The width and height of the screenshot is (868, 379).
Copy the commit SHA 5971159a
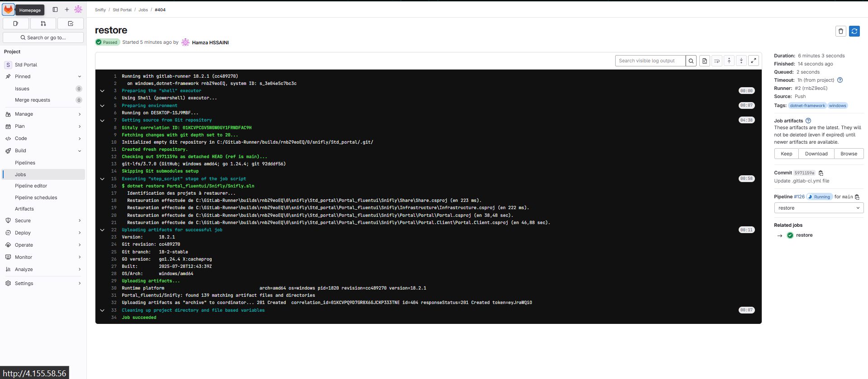click(821, 173)
